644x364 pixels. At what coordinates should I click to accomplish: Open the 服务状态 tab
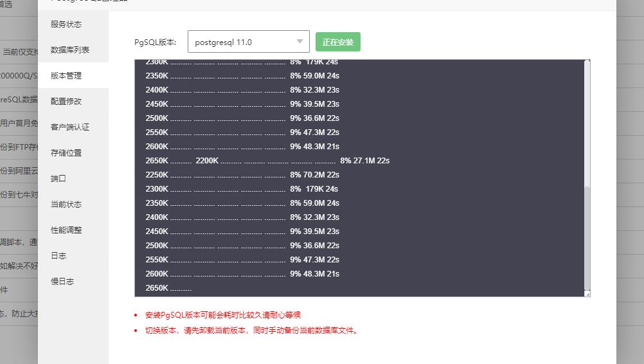[x=66, y=24]
